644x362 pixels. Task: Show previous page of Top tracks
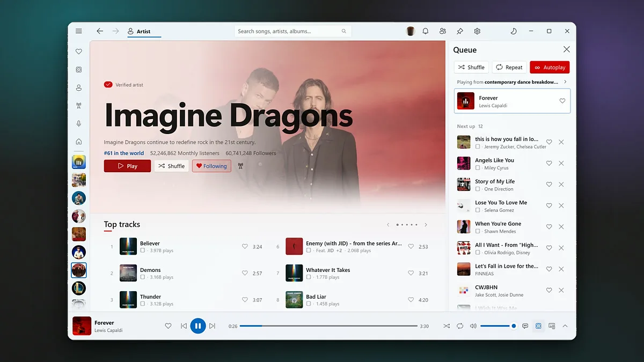pos(388,225)
